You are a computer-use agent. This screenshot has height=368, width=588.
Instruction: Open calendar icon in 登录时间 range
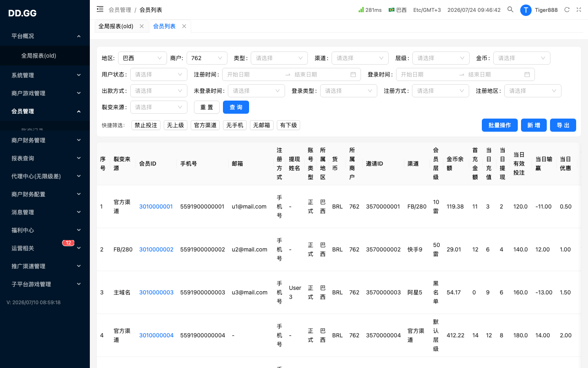[527, 74]
